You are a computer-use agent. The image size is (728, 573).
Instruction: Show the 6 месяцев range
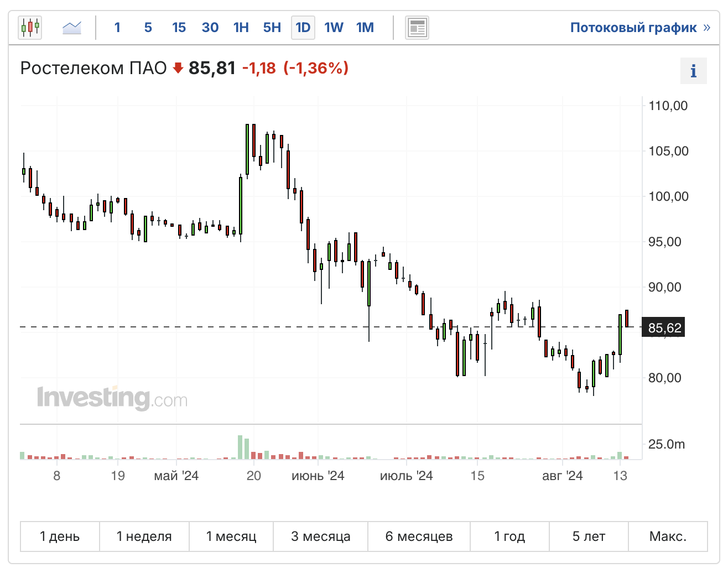419,536
